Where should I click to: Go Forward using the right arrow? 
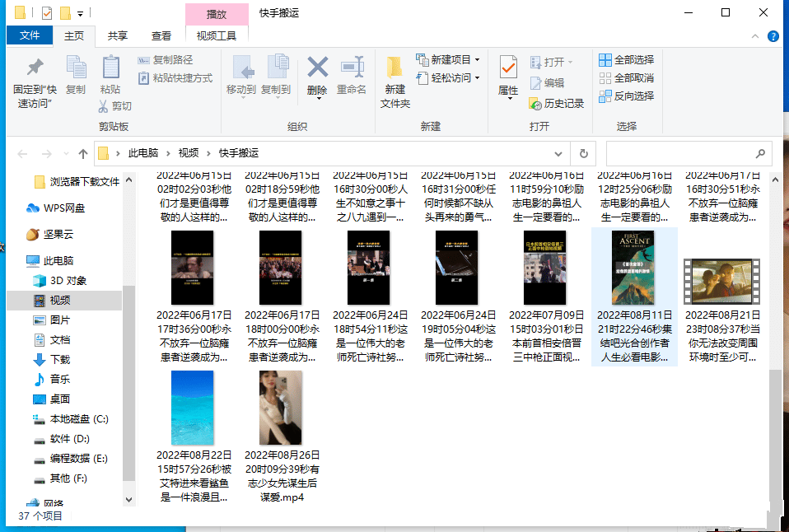[x=46, y=153]
